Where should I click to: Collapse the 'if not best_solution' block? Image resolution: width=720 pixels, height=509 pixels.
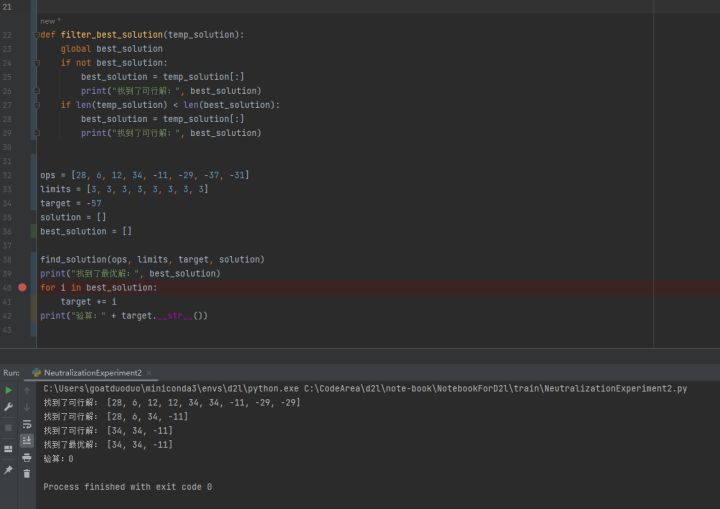[37, 62]
